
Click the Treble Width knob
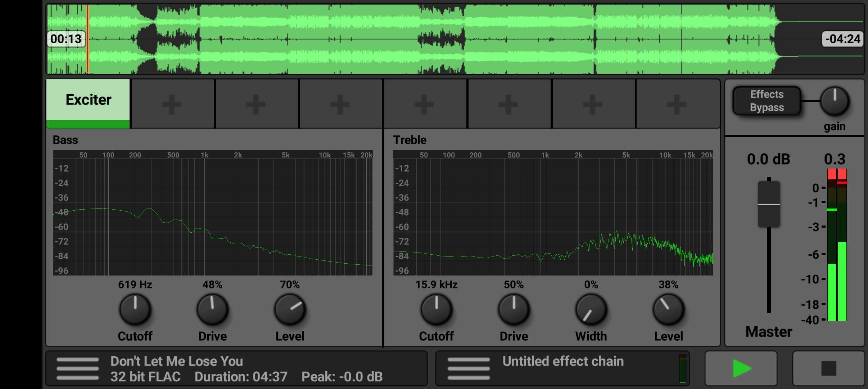point(591,310)
